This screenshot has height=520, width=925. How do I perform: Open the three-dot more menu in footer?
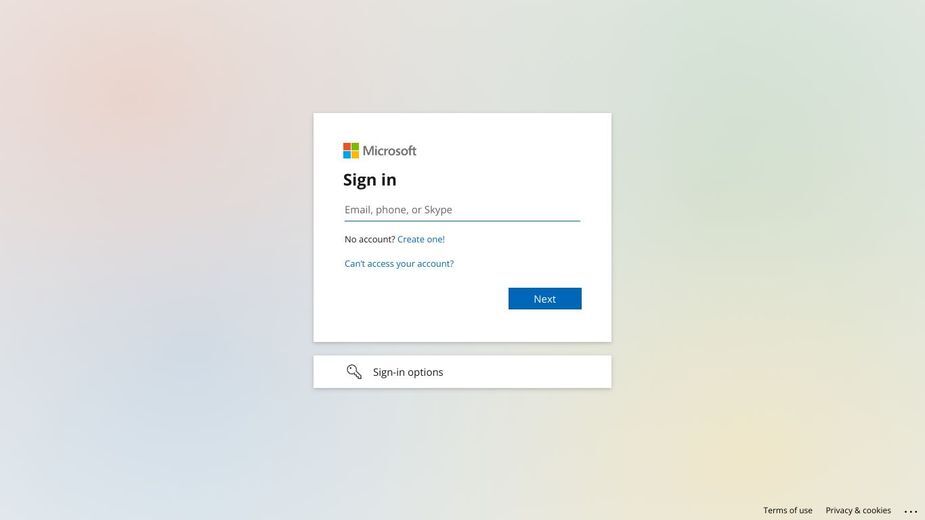point(911,511)
